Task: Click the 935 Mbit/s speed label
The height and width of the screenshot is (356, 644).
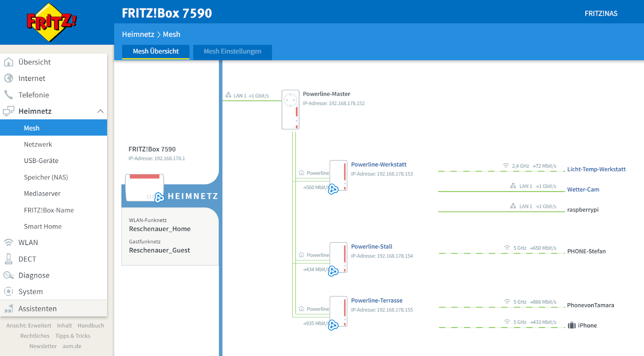Action: point(316,323)
